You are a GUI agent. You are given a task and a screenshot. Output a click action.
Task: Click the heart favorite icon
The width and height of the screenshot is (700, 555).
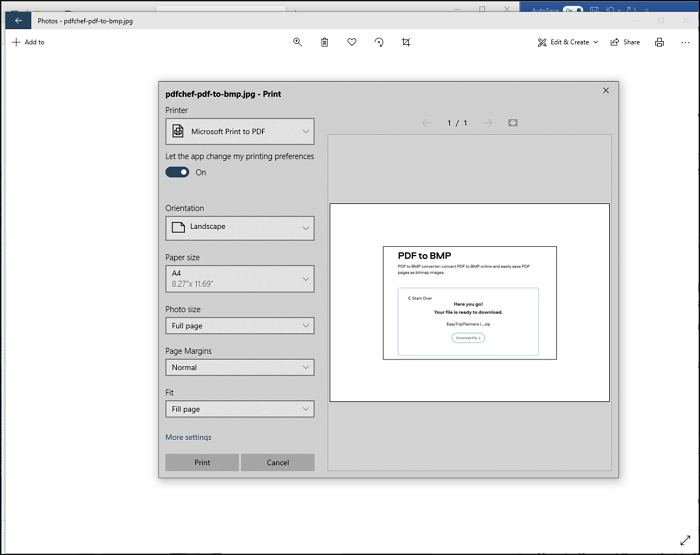(352, 42)
